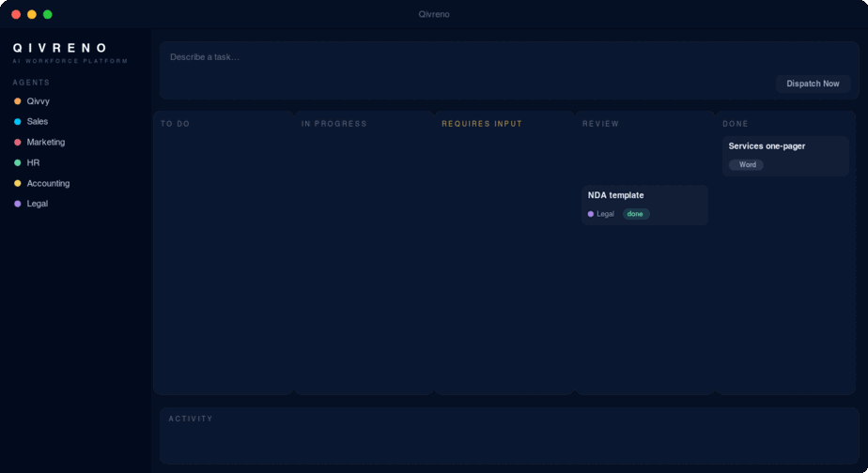Viewport: 868px width, 473px height.
Task: Select the TO DO column header
Action: click(x=175, y=124)
